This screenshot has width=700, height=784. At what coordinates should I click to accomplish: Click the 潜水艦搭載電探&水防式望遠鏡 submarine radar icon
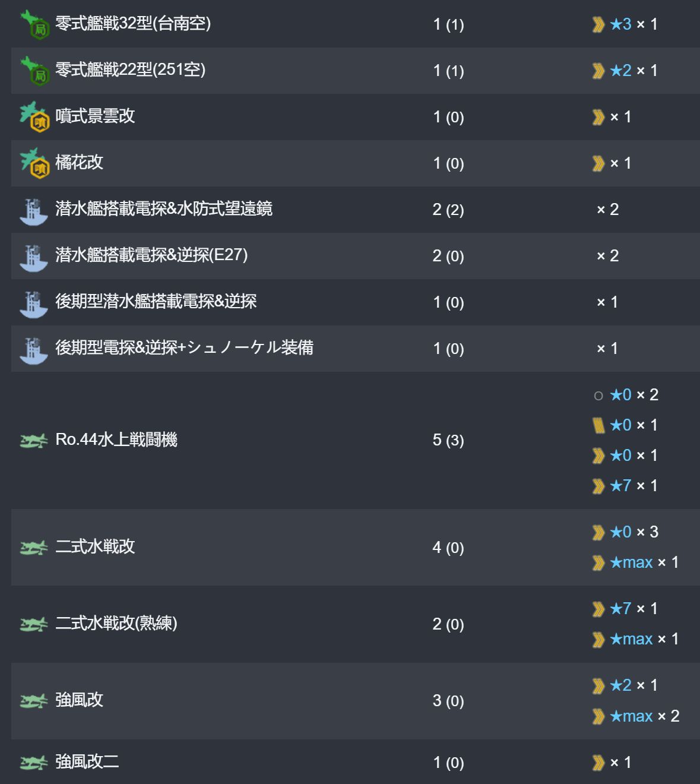point(34,210)
